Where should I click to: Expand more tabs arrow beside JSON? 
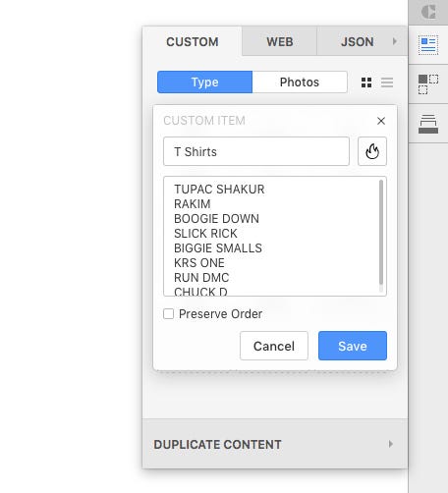(395, 41)
